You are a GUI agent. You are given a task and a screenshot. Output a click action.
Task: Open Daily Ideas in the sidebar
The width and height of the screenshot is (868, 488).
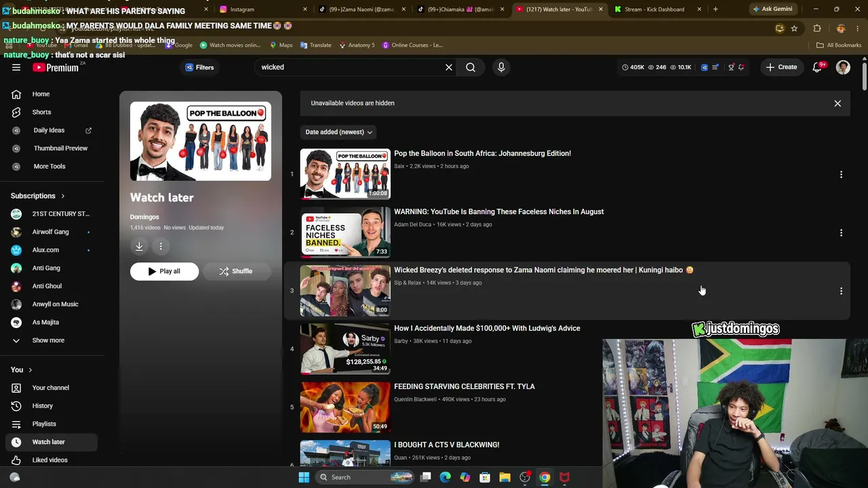(52, 130)
